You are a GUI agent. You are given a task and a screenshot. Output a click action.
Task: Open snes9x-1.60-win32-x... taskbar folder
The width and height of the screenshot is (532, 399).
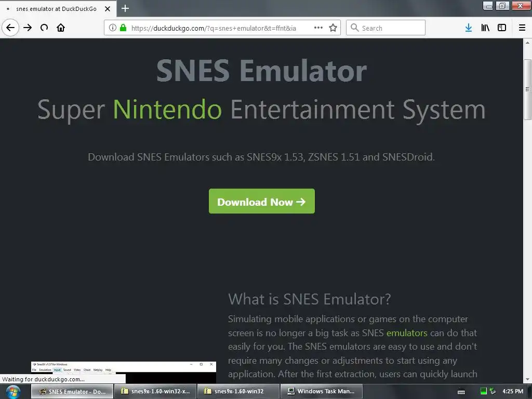click(x=155, y=392)
